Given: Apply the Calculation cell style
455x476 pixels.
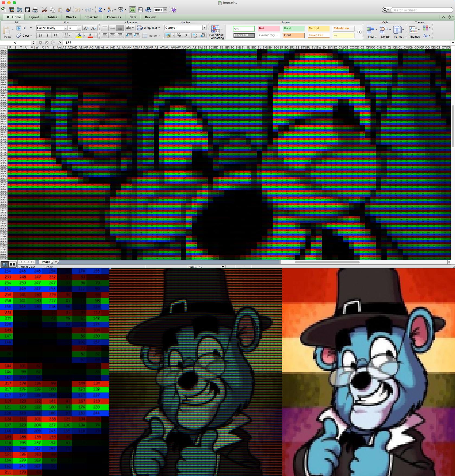Looking at the screenshot, I should (344, 28).
